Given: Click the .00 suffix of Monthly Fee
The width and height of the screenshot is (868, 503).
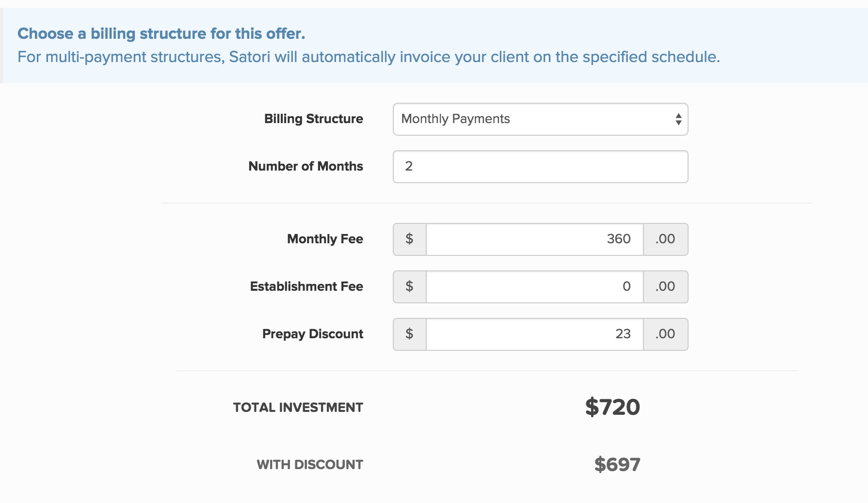Looking at the screenshot, I should [665, 239].
